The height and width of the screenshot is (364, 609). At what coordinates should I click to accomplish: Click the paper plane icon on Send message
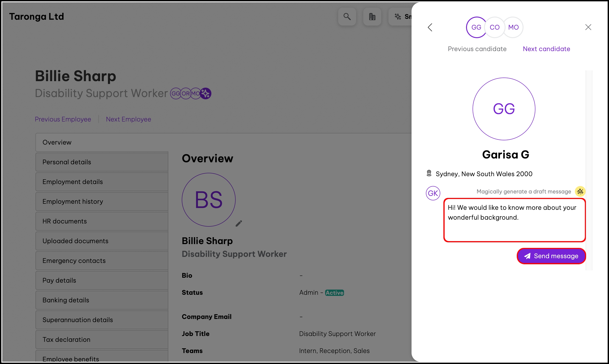pyautogui.click(x=527, y=256)
